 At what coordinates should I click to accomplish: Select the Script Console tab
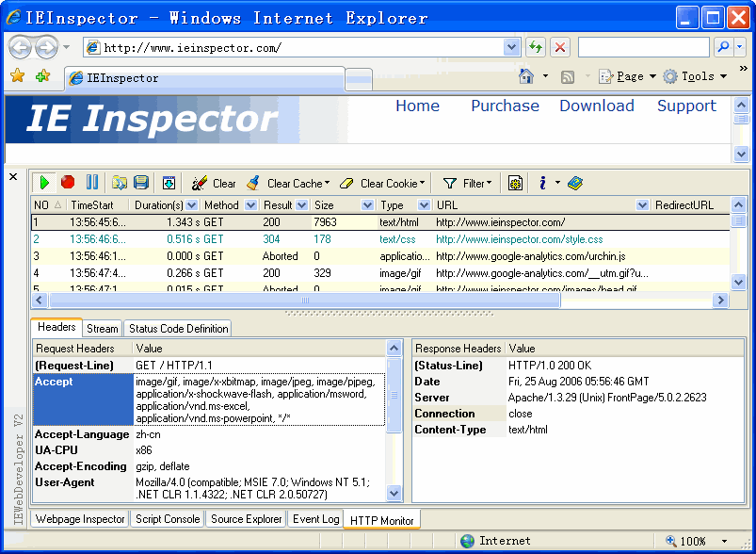pyautogui.click(x=168, y=519)
